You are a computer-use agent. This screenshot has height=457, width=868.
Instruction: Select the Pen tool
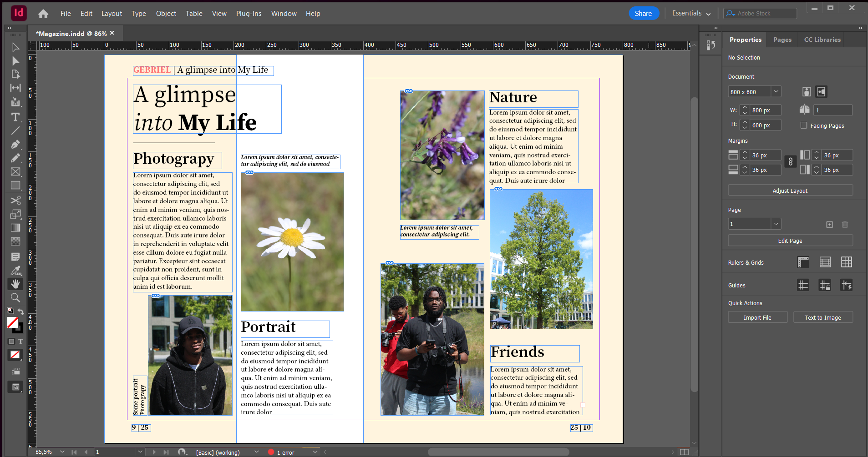15,145
